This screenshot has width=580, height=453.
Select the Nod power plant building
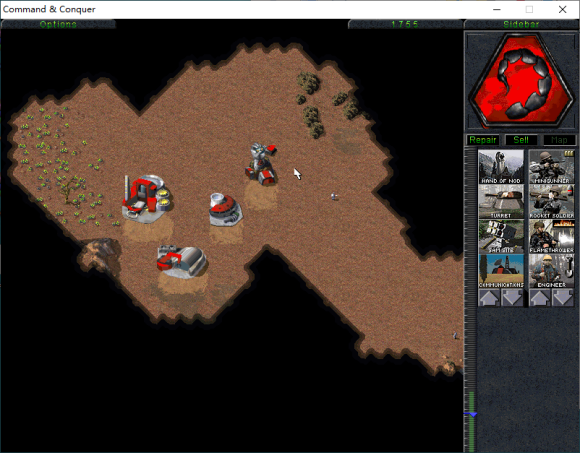click(225, 209)
